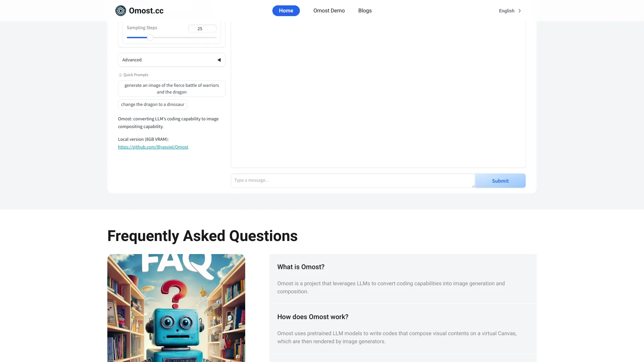
Task: Expand the English language dropdown
Action: (510, 11)
